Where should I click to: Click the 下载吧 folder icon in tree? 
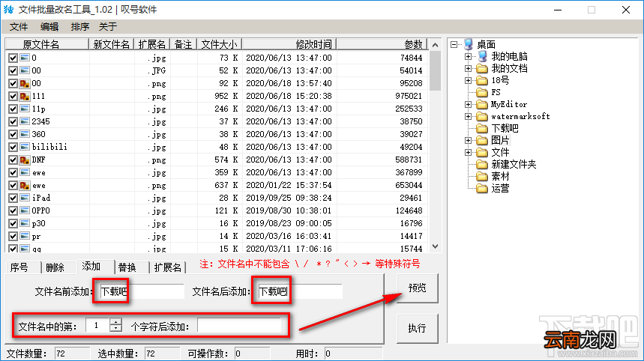coord(482,128)
